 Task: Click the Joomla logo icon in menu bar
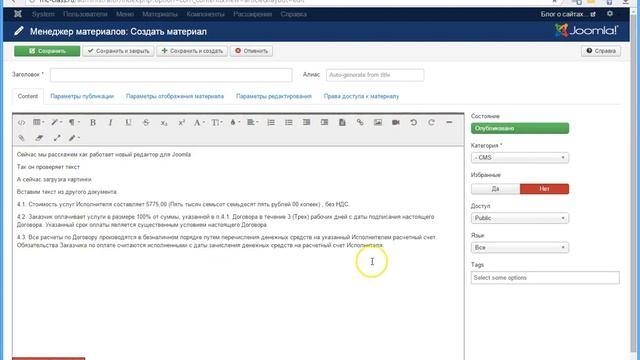click(18, 14)
